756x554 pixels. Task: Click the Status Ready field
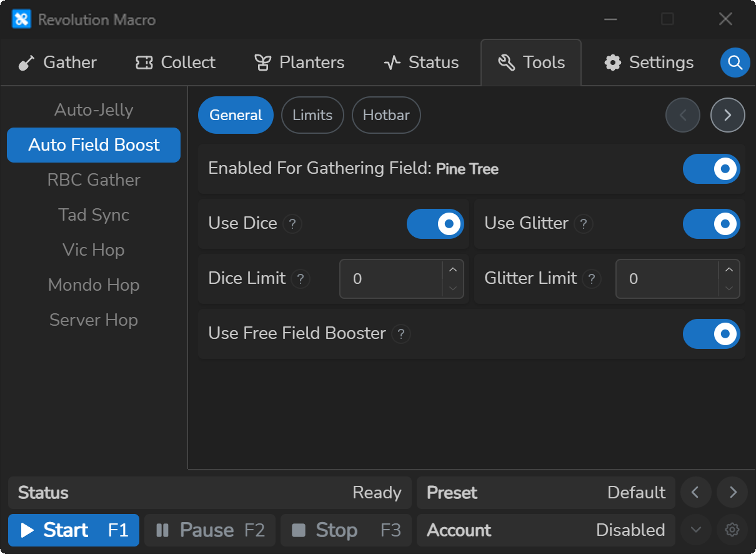click(210, 493)
